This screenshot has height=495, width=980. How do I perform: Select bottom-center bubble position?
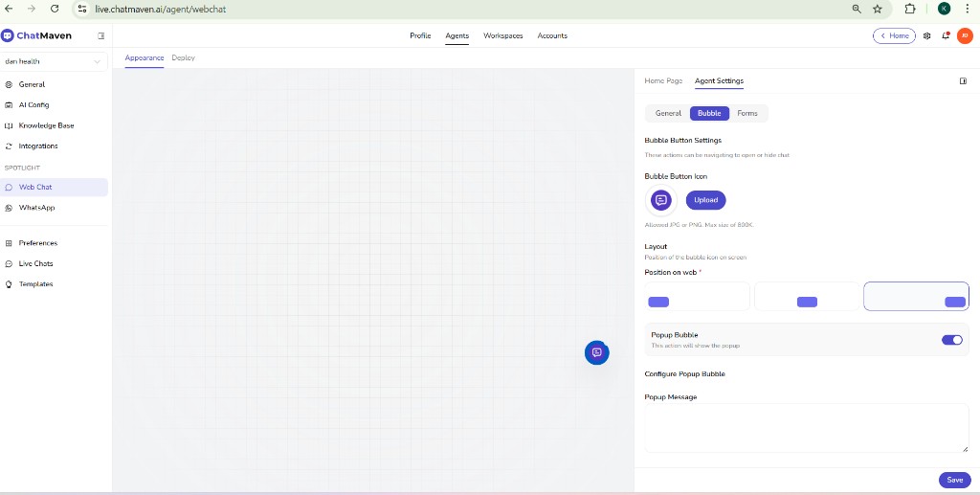pos(807,296)
